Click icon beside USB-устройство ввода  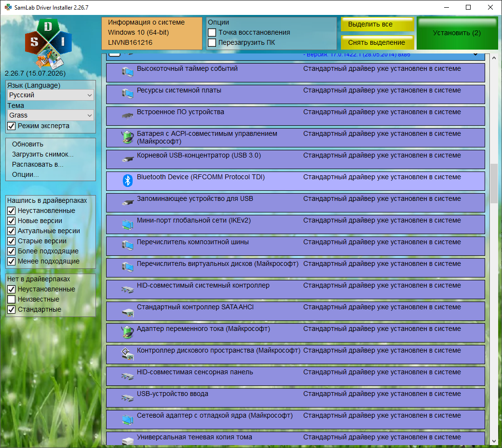(127, 397)
